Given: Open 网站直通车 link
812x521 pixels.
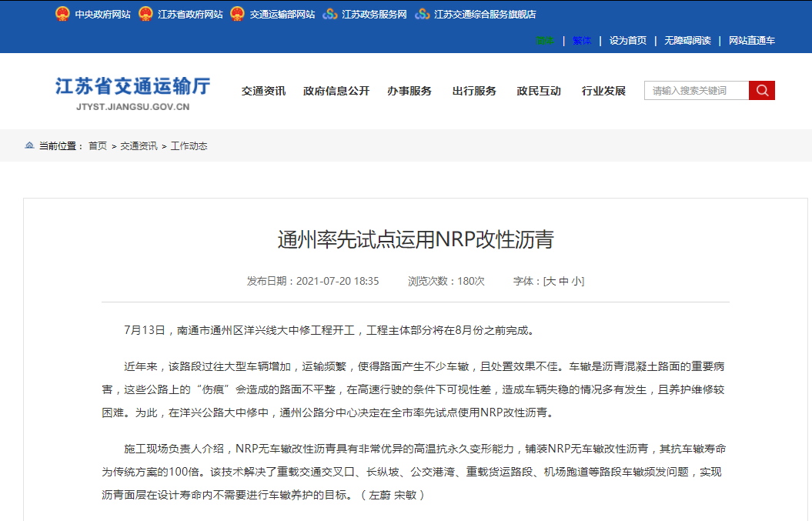Looking at the screenshot, I should [752, 40].
